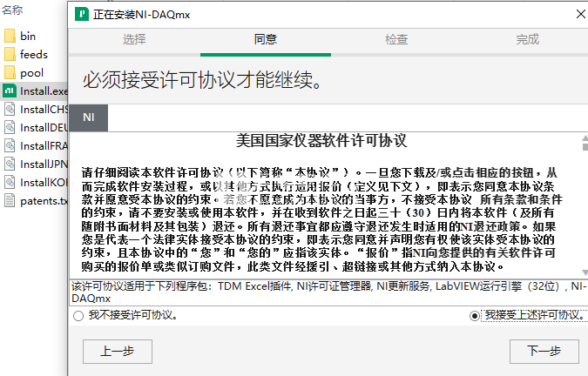The height and width of the screenshot is (376, 588).
Task: Click the 必须接受许可协议才能继续 heading
Action: pyautogui.click(x=202, y=80)
